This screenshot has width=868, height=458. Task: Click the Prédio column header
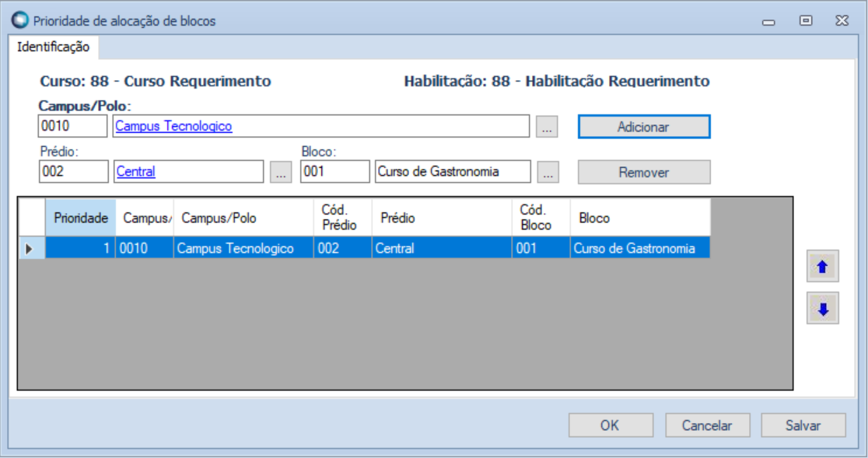pyautogui.click(x=442, y=218)
